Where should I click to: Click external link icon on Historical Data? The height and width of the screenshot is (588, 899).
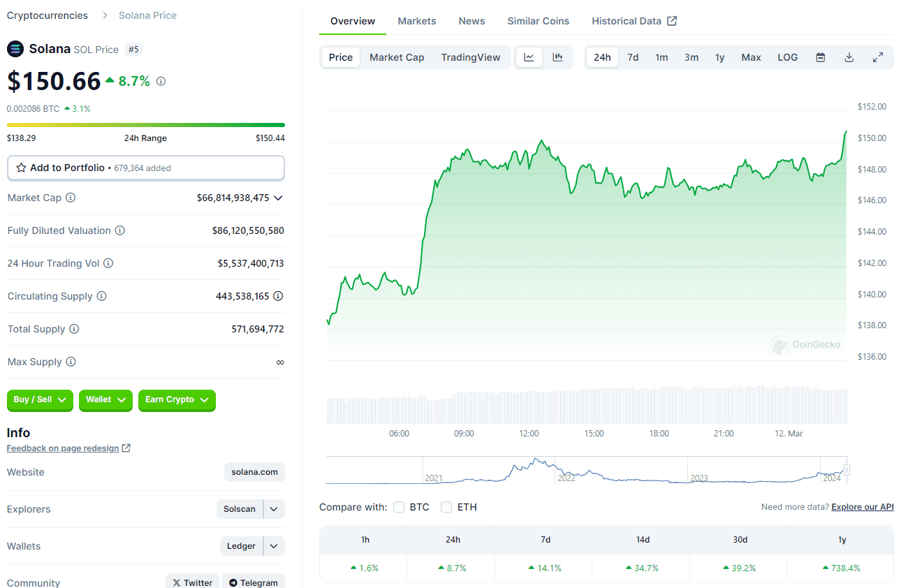pyautogui.click(x=672, y=21)
